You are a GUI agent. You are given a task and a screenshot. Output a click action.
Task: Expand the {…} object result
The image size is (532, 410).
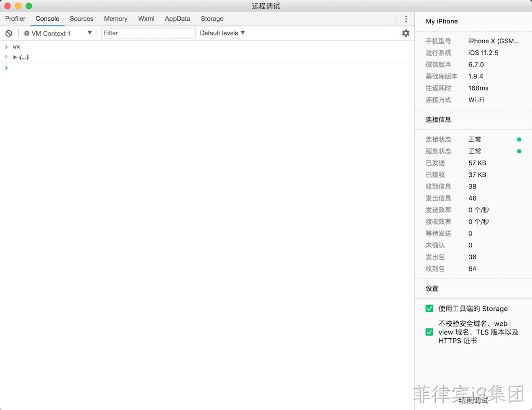[15, 57]
